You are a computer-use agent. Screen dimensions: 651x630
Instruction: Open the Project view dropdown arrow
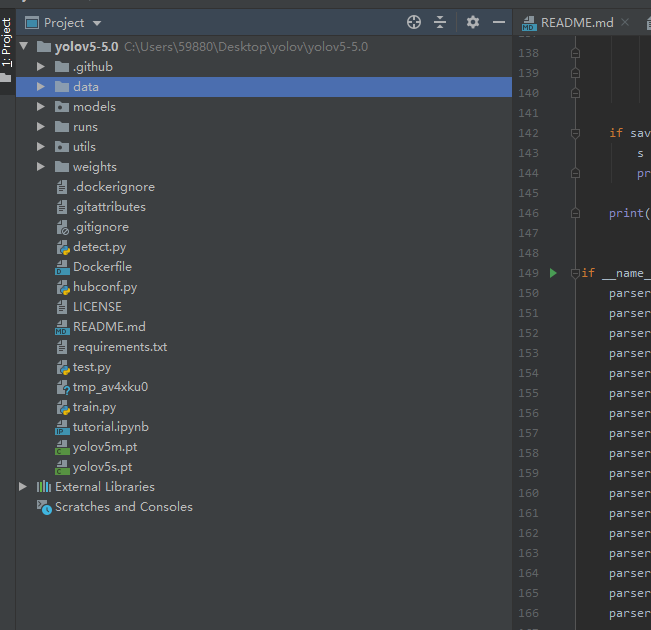[97, 23]
